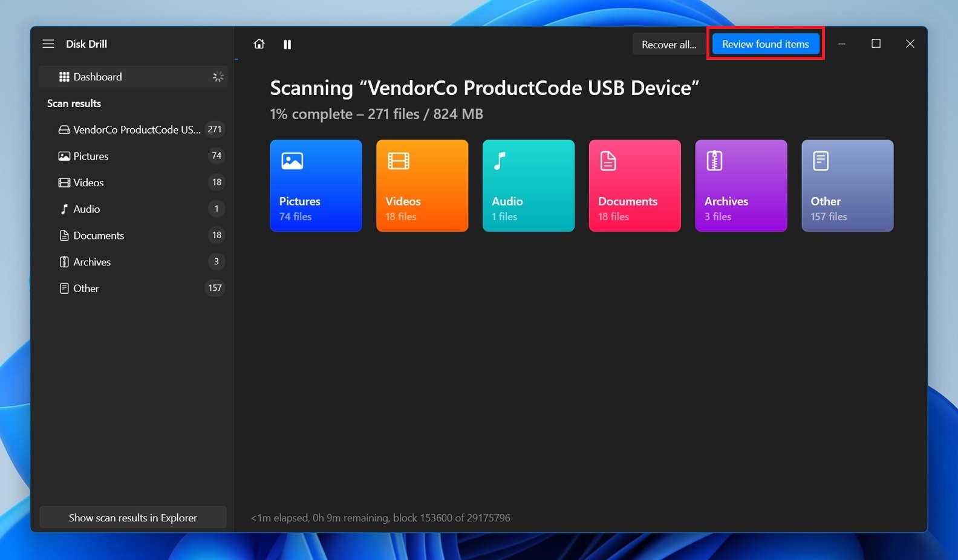This screenshot has width=958, height=560.
Task: Click the image icon on Pictures card
Action: pyautogui.click(x=292, y=161)
